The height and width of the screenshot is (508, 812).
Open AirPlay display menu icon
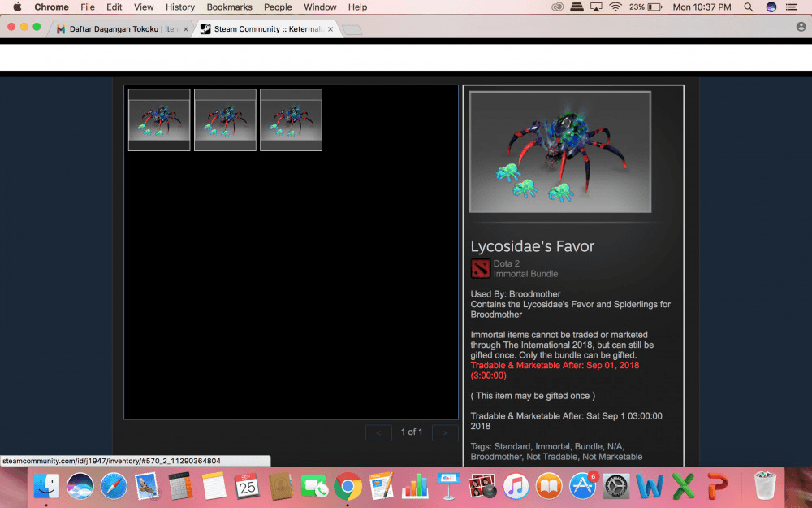coord(596,7)
